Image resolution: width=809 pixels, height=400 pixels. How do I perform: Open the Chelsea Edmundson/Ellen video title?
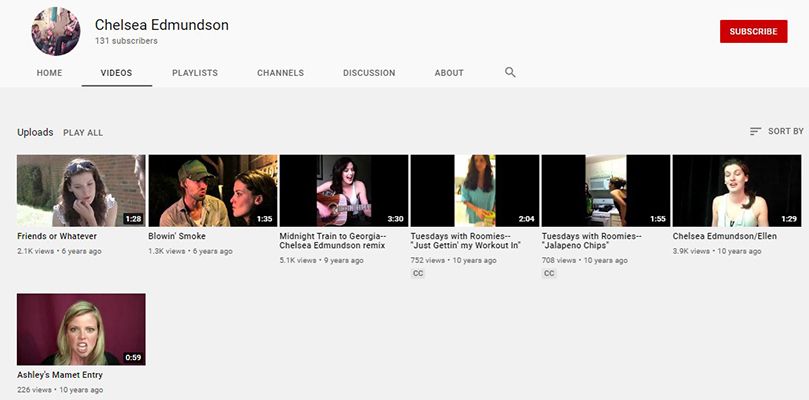pos(724,237)
